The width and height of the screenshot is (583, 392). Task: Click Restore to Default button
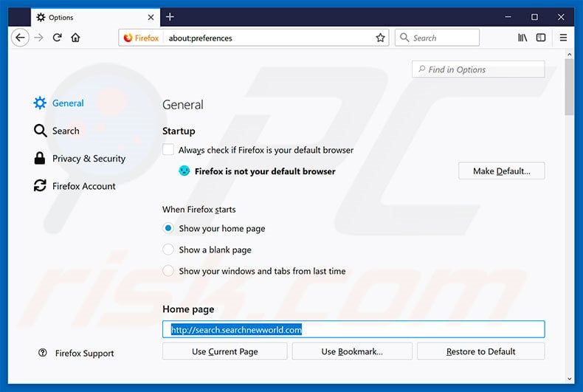click(x=480, y=351)
